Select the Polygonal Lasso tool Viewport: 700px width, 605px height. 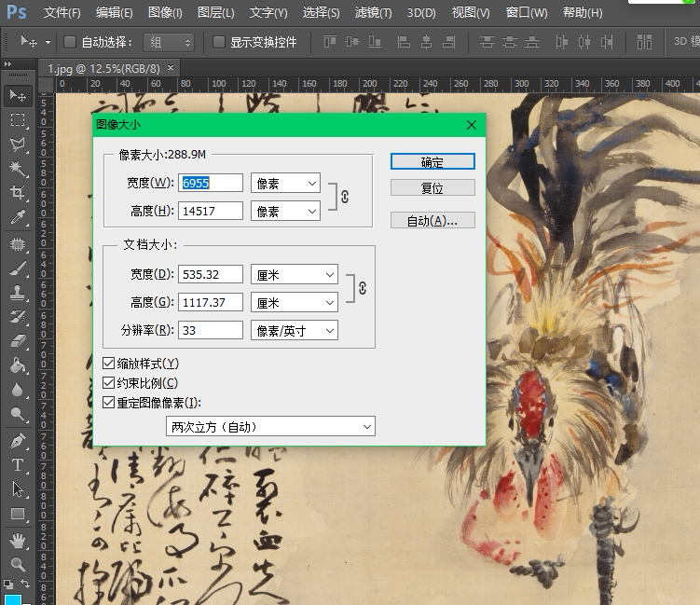click(x=18, y=144)
